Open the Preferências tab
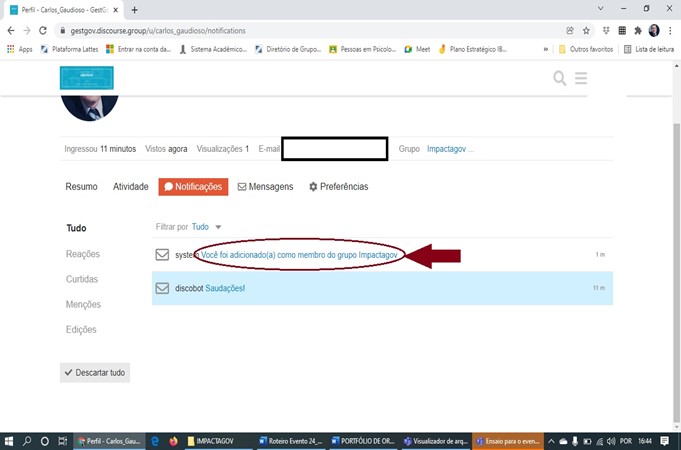Screen dimensions: 681x450 (338, 187)
